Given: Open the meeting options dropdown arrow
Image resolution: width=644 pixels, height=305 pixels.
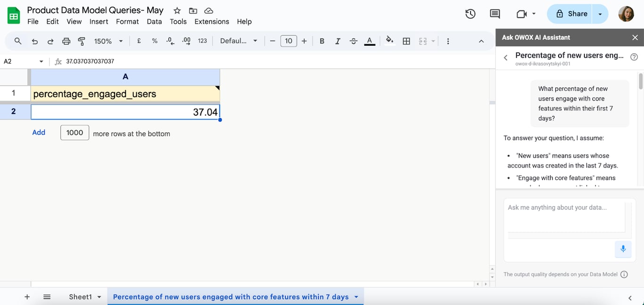Looking at the screenshot, I should point(534,14).
